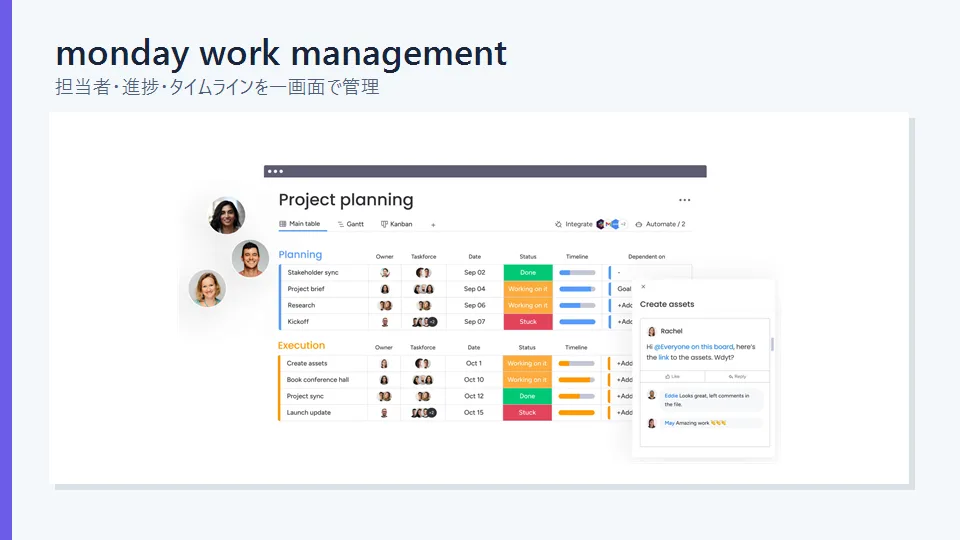Image resolution: width=960 pixels, height=540 pixels.
Task: Switch to the Main table view
Action: [300, 224]
